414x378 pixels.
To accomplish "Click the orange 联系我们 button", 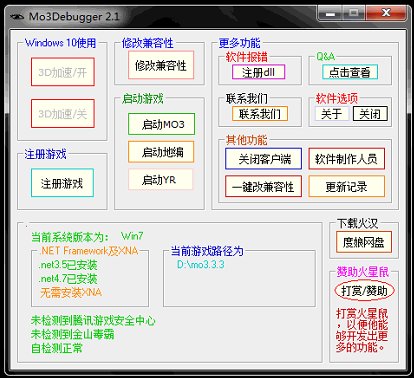I will click(260, 114).
